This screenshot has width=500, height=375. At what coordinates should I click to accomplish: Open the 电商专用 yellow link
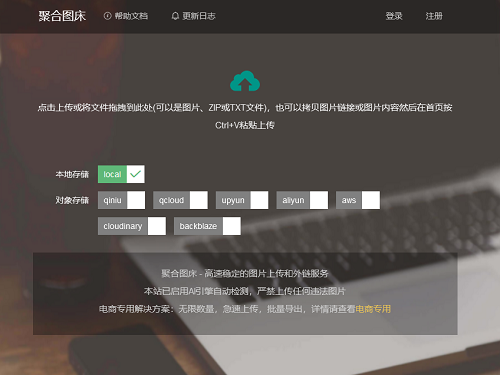[x=373, y=309]
